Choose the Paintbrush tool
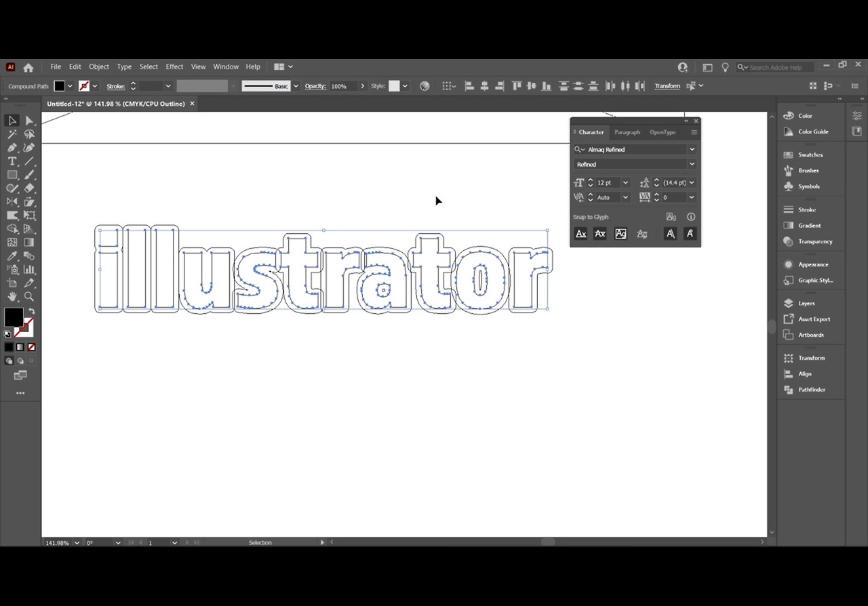The width and height of the screenshot is (868, 606). 29,175
